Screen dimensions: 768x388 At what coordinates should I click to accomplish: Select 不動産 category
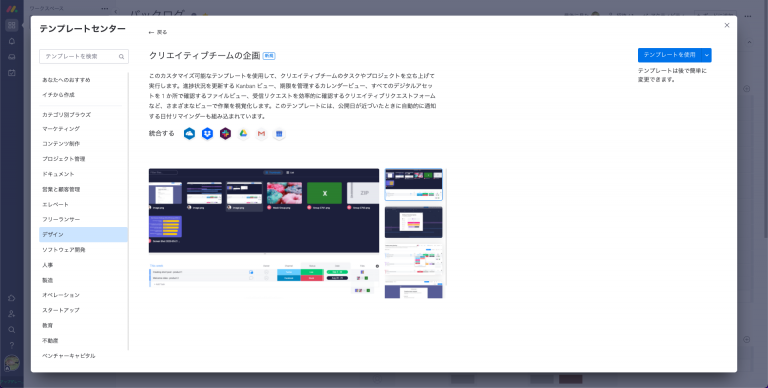pyautogui.click(x=50, y=340)
